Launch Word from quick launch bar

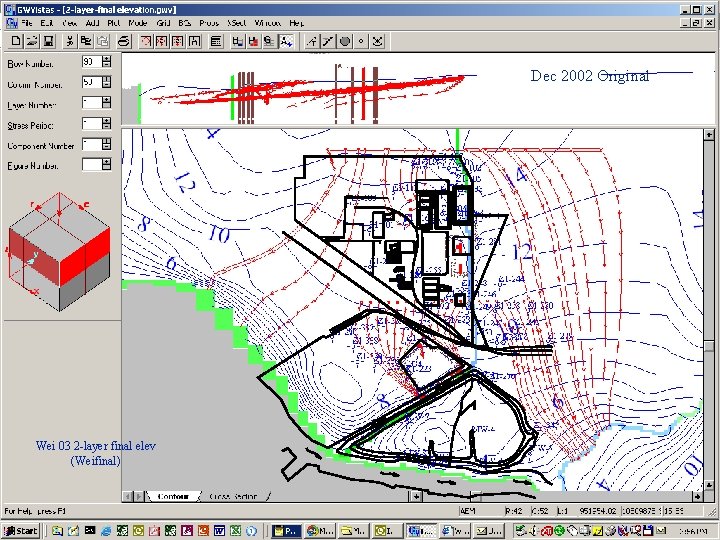[x=219, y=531]
